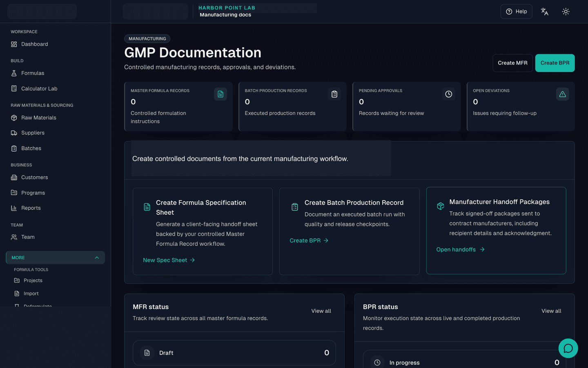588x368 pixels.
Task: Click the Batches clipboard icon
Action: click(x=14, y=148)
